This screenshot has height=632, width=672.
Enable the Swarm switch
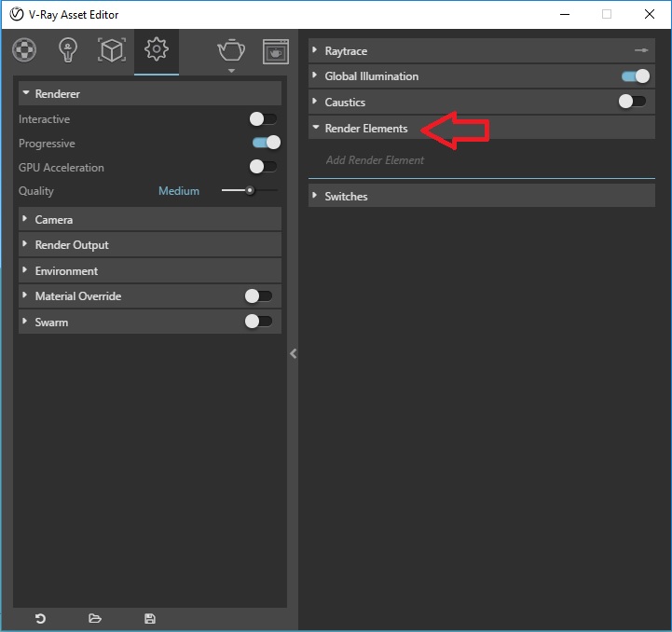click(258, 322)
